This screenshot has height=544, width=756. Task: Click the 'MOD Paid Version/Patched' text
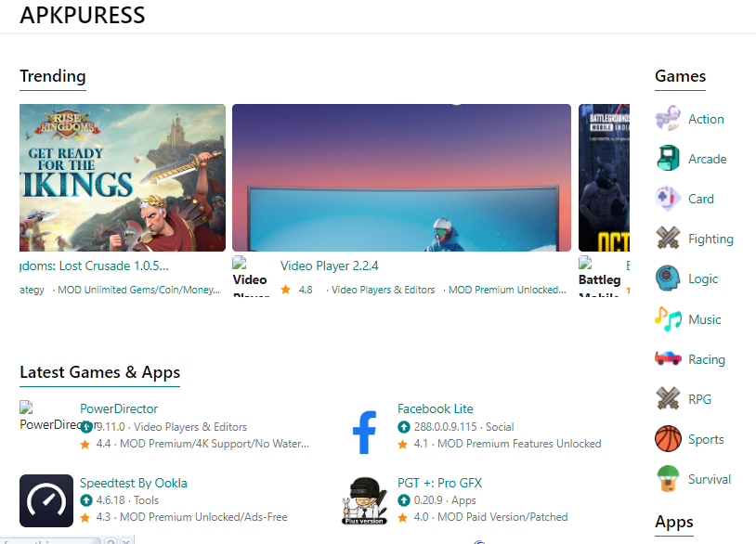tap(502, 517)
